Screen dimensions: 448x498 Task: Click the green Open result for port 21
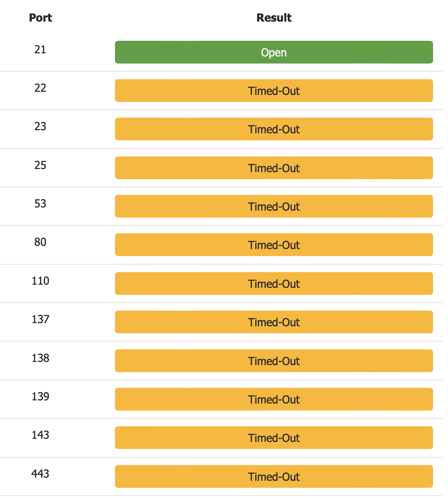click(273, 52)
